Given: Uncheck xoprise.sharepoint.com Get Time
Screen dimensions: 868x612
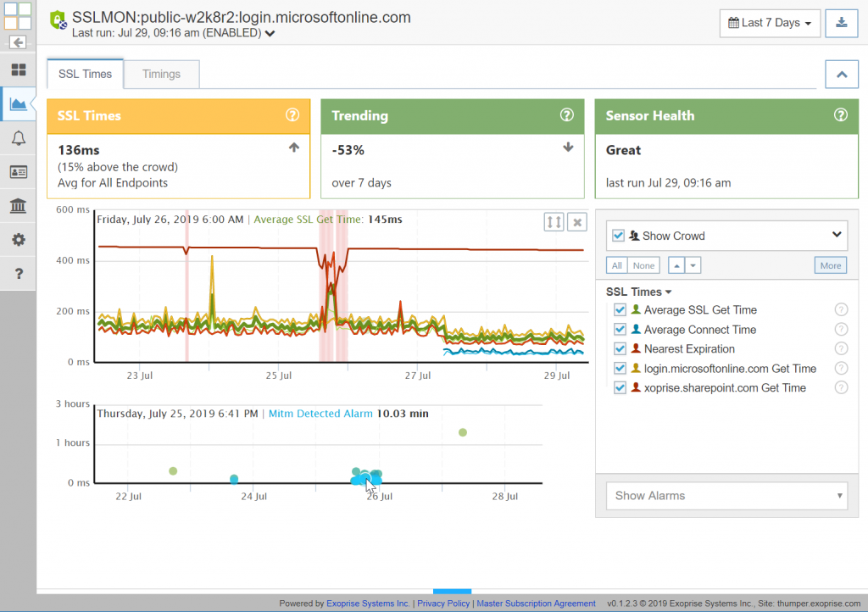Looking at the screenshot, I should click(618, 387).
